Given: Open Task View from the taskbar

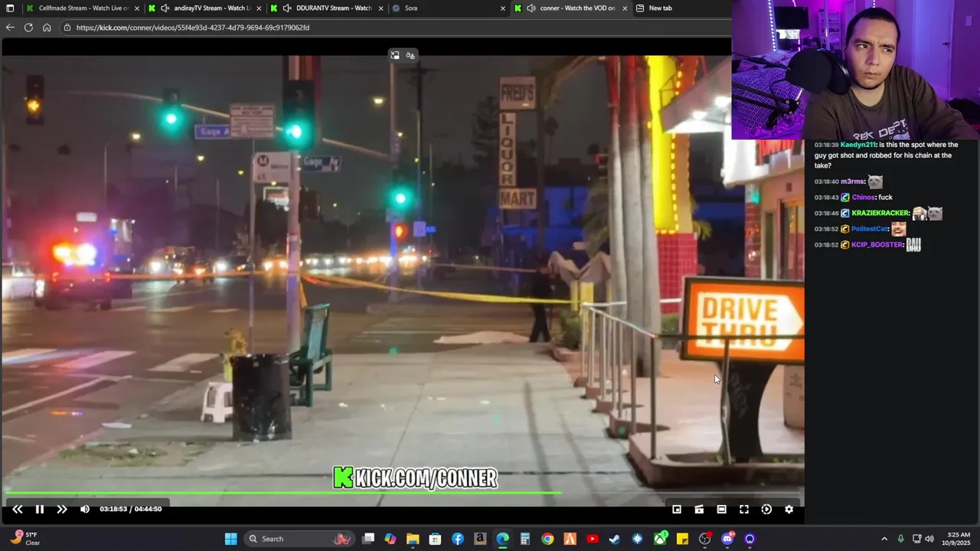Looking at the screenshot, I should [368, 539].
